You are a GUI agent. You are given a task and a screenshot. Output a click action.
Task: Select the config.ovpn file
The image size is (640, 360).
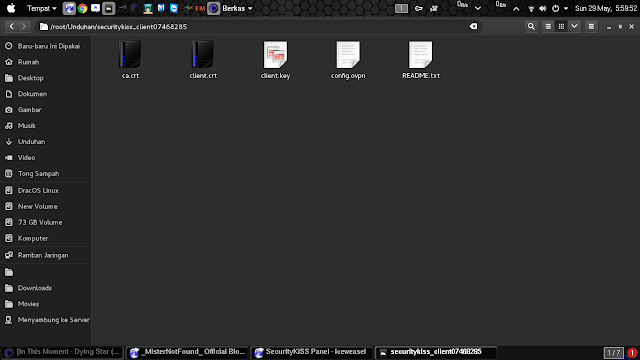pos(348,60)
